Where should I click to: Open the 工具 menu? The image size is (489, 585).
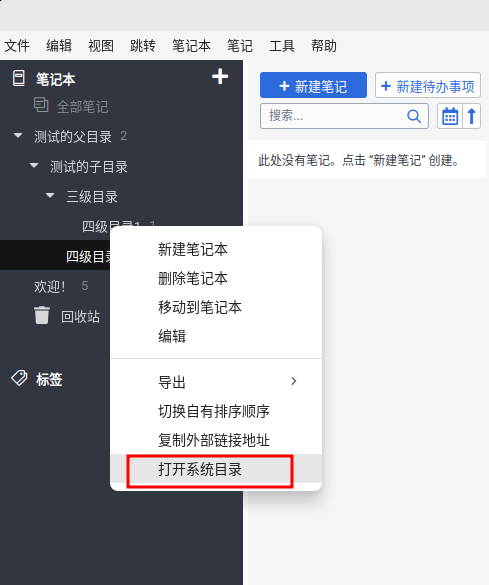point(282,46)
